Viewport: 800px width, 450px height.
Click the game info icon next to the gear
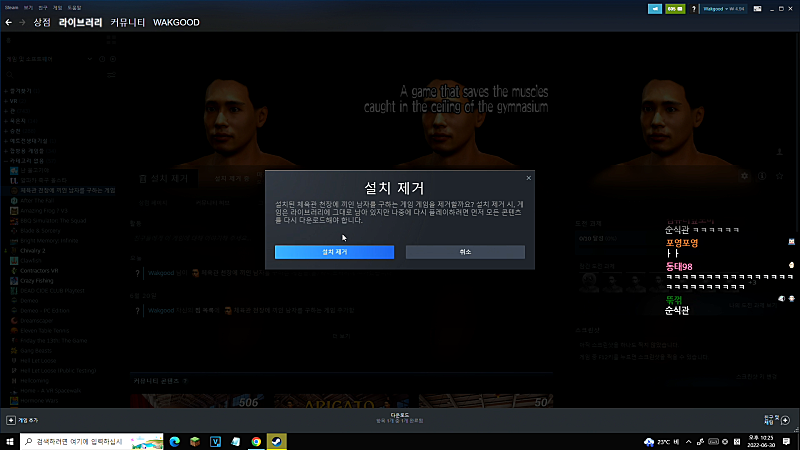click(x=762, y=176)
